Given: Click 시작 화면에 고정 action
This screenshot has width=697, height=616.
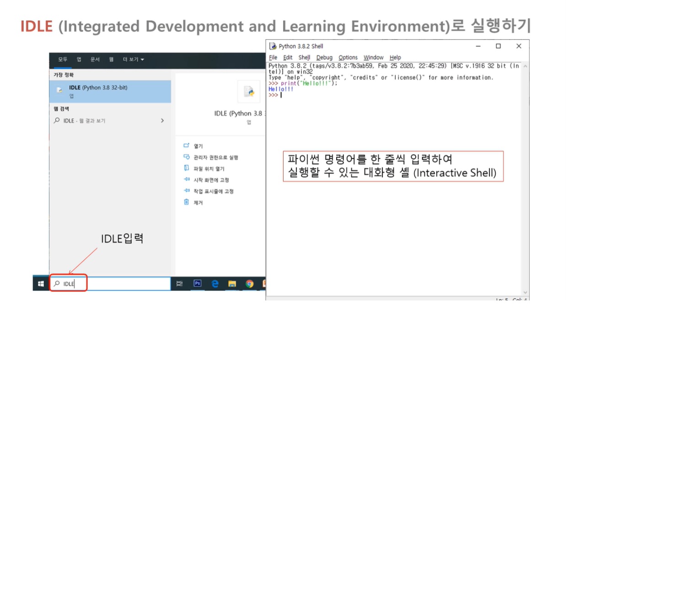Looking at the screenshot, I should click(211, 180).
